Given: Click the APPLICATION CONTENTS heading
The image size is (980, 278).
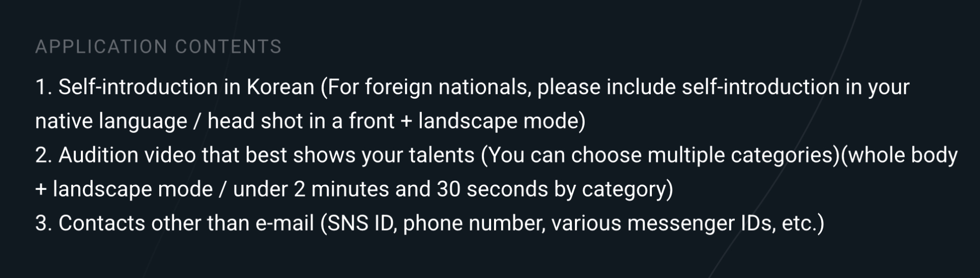Looking at the screenshot, I should (158, 47).
